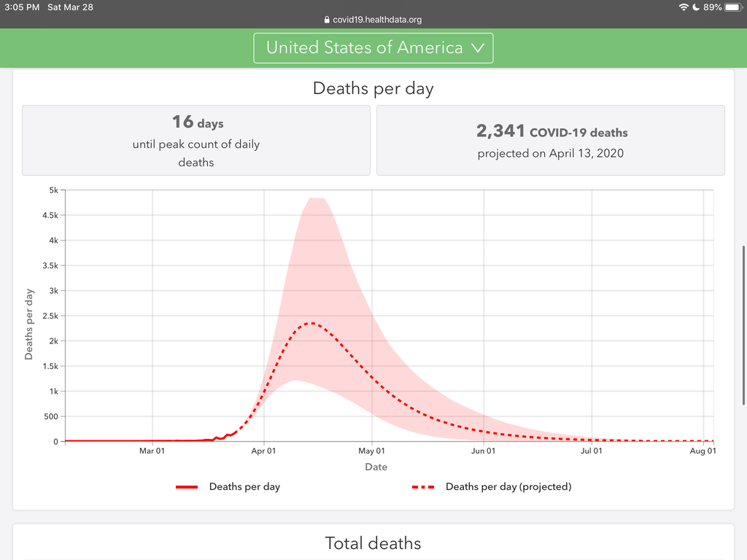This screenshot has width=747, height=560.
Task: Click the padlock icon beside the URL
Action: pos(326,20)
